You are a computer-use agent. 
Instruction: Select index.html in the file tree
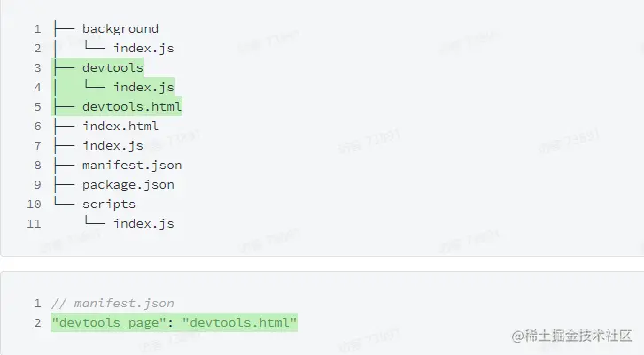click(120, 126)
